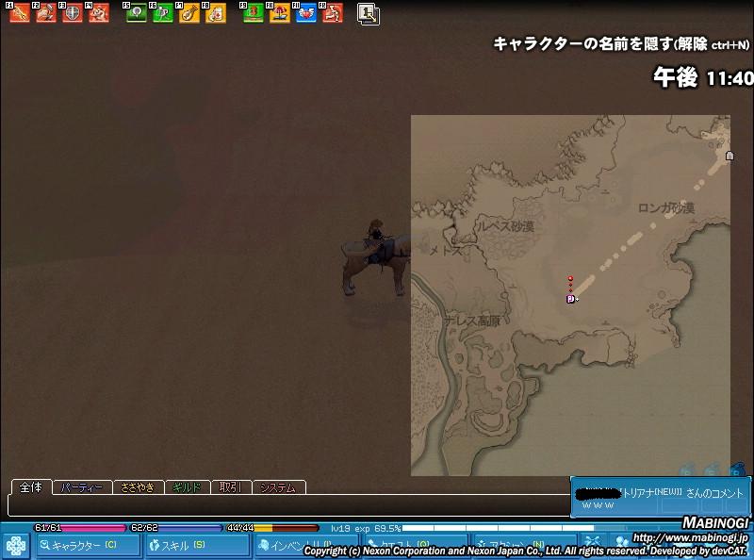This screenshot has width=754, height=560.
Task: Activate the F9 green skill icon
Action: tap(254, 13)
